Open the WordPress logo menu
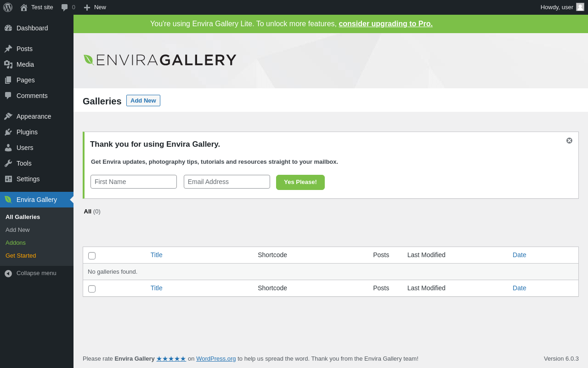 pos(8,7)
